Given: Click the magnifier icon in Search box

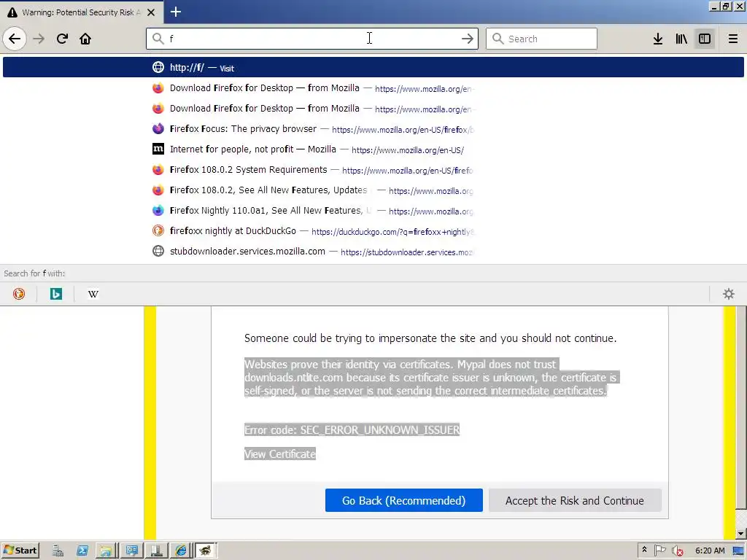Looking at the screenshot, I should click(x=498, y=39).
